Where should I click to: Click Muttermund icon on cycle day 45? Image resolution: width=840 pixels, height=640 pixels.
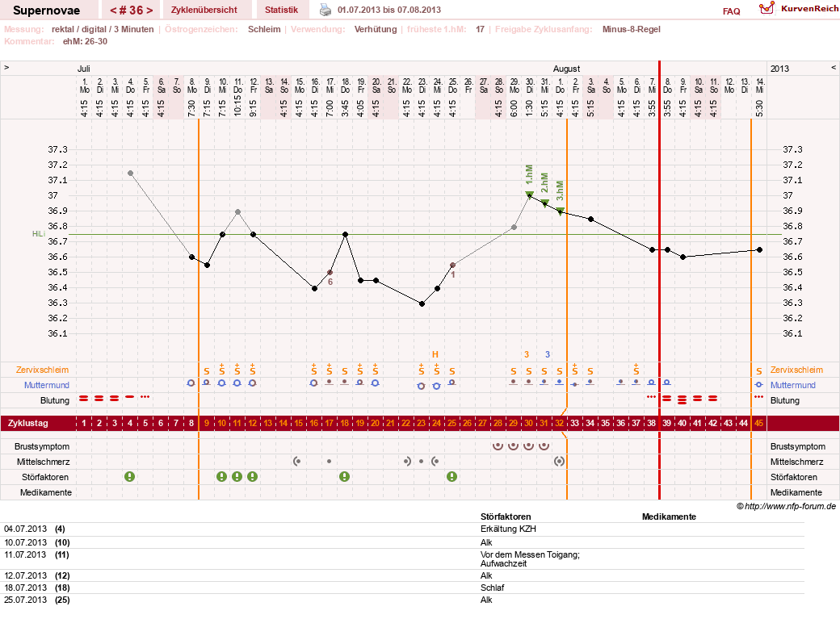point(758,385)
